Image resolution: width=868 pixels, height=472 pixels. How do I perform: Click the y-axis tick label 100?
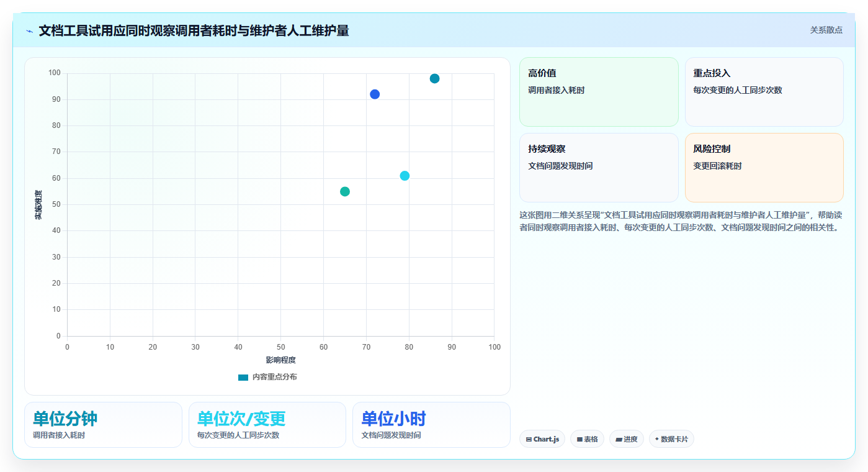pos(55,73)
